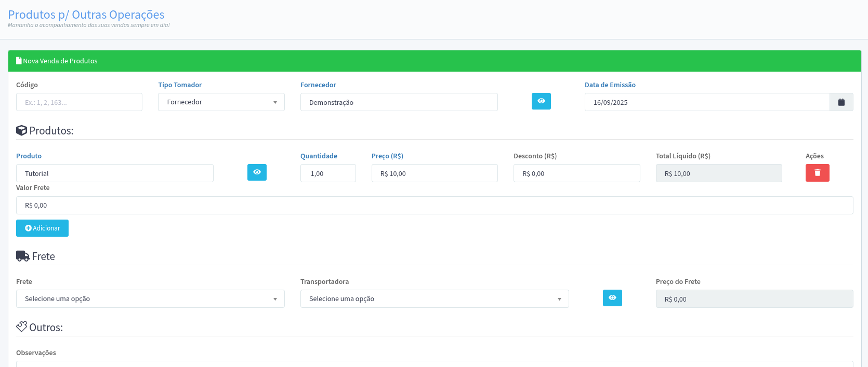Click eye icon next to Transportadora dropdown
Image resolution: width=868 pixels, height=367 pixels.
click(612, 298)
